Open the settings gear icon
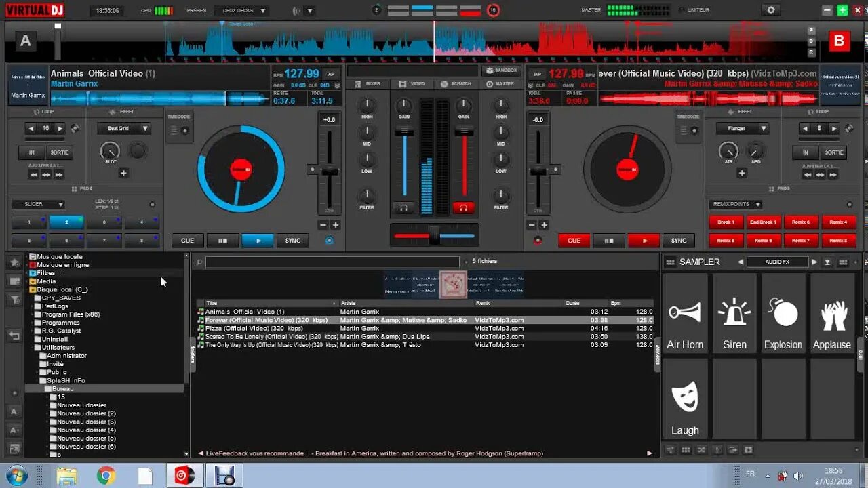Image resolution: width=868 pixels, height=488 pixels. tap(770, 10)
